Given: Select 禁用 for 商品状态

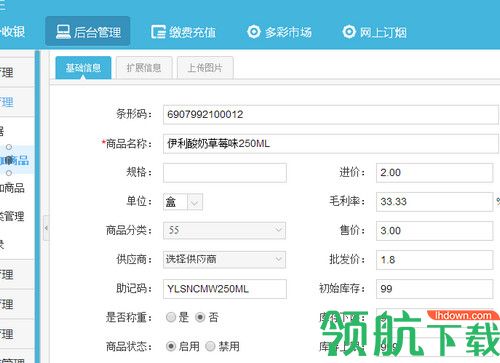Looking at the screenshot, I should [x=210, y=346].
